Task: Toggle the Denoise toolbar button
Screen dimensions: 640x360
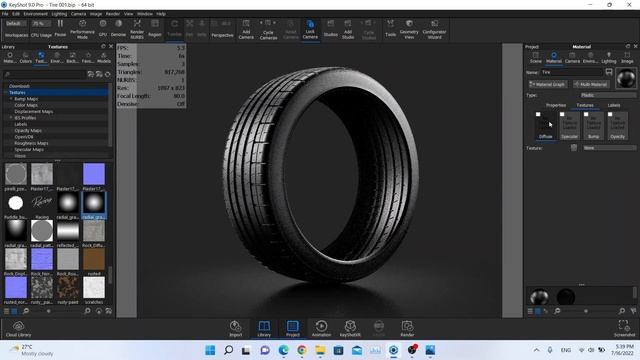Action: (x=118, y=28)
